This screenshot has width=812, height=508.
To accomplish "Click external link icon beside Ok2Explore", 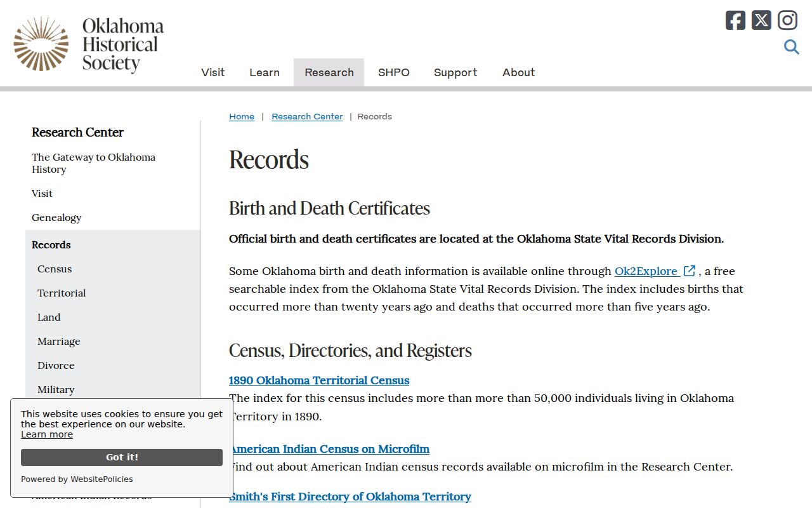I will tap(690, 271).
